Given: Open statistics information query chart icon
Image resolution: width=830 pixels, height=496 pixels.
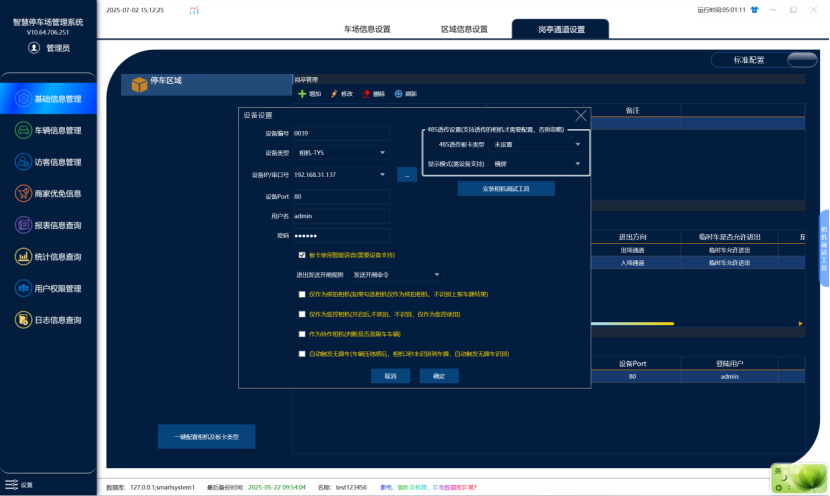Looking at the screenshot, I should click(x=23, y=257).
